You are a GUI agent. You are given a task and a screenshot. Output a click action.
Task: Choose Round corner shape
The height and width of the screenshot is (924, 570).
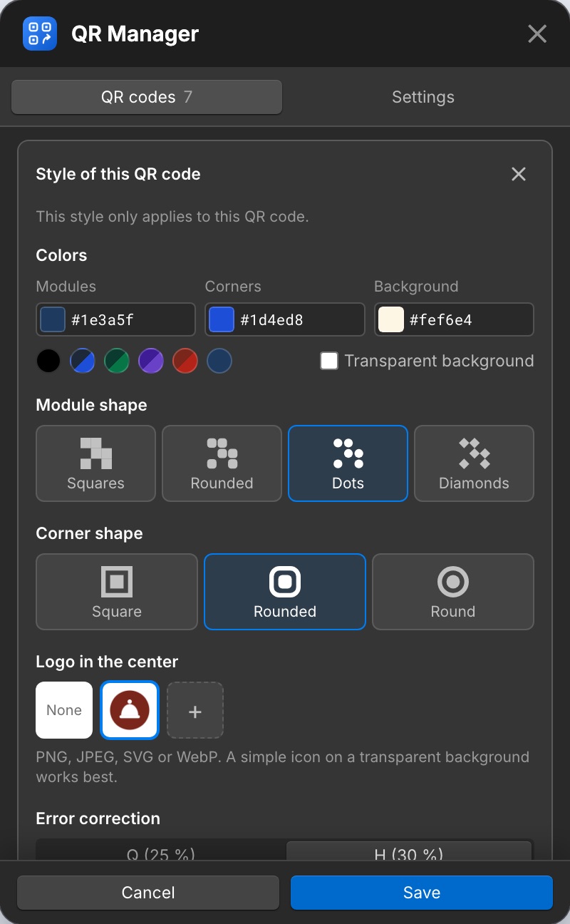(453, 592)
